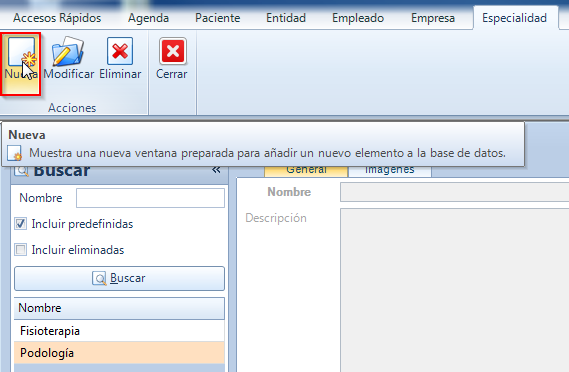Image resolution: width=569 pixels, height=372 pixels.
Task: Open the Accesos Rápidos tab
Action: (57, 18)
